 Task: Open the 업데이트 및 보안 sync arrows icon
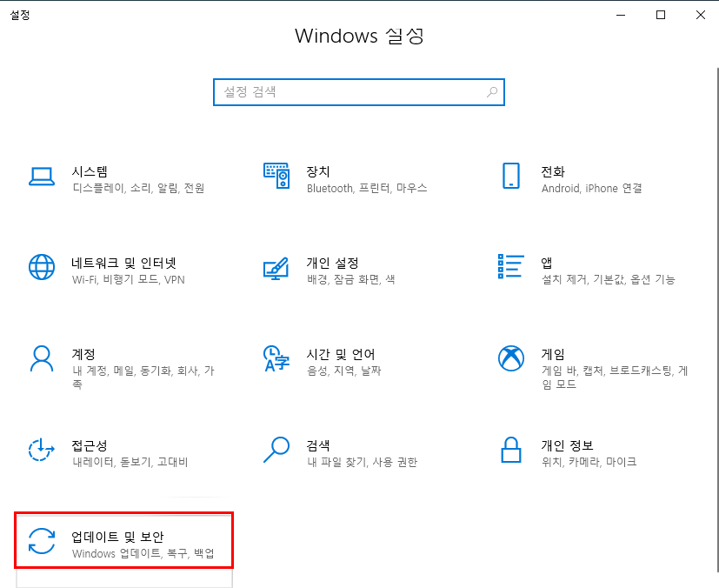coord(42,541)
